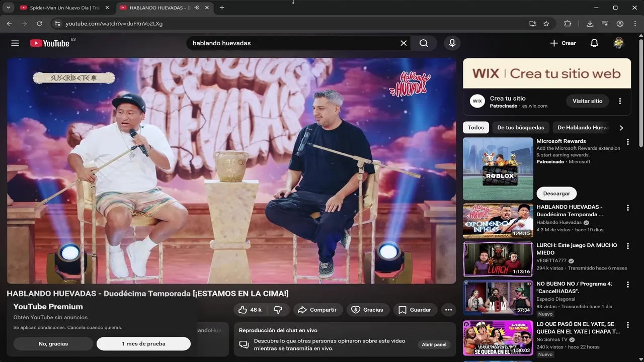The height and width of the screenshot is (362, 644).
Task: Click the video player area
Action: (x=231, y=171)
